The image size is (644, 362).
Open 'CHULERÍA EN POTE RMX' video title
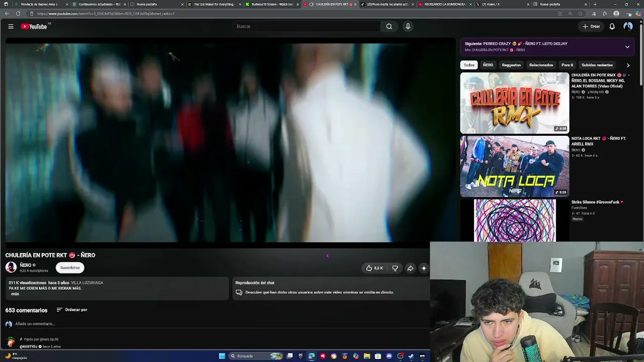tap(600, 80)
